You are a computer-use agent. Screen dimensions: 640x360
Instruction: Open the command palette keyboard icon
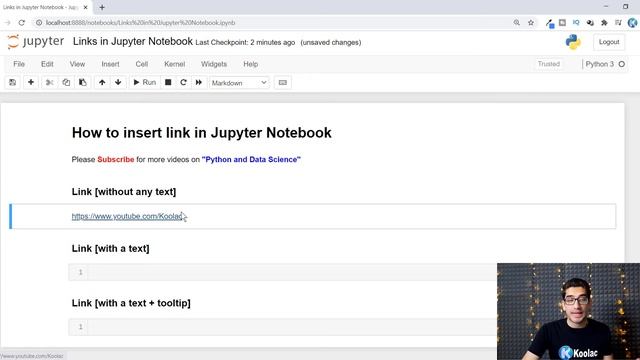click(x=282, y=82)
